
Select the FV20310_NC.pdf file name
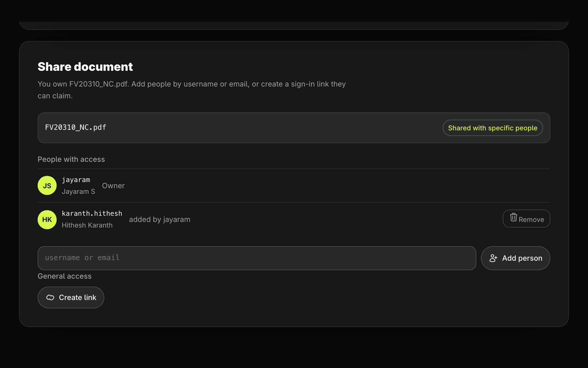coord(76,128)
